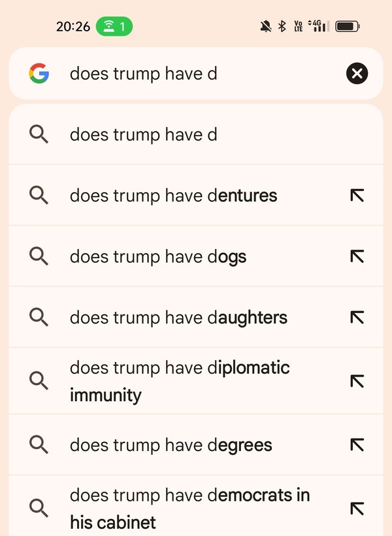Image resolution: width=392 pixels, height=536 pixels.
Task: Tap the arrow next to 'democrats in his cabinet'
Action: coord(357,508)
